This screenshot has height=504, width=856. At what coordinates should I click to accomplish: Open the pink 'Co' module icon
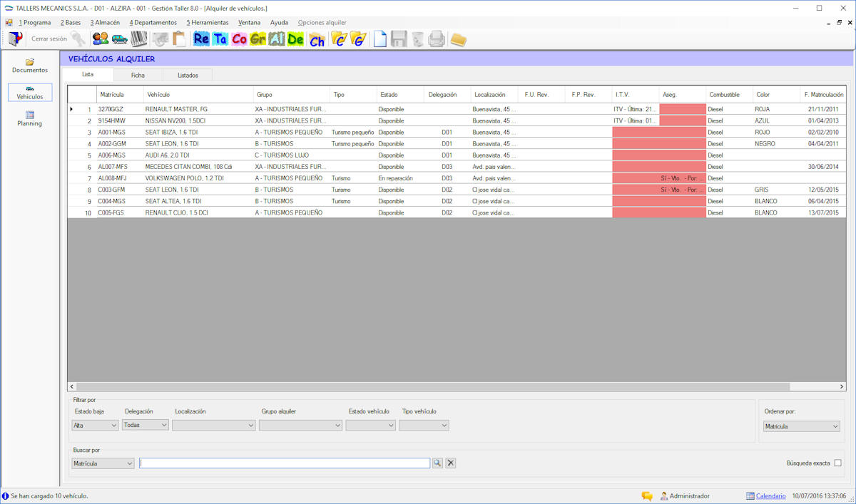point(239,39)
